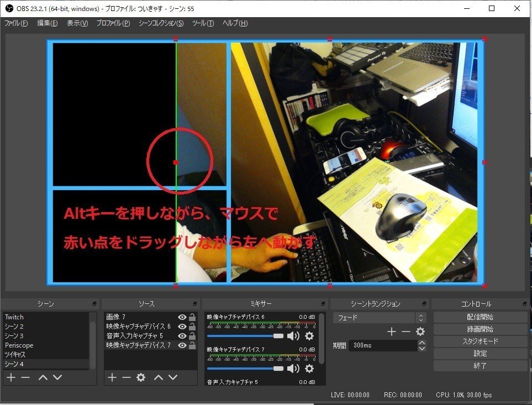Add a new scene with the plus icon
Image resolution: width=532 pixels, height=405 pixels.
(x=9, y=377)
